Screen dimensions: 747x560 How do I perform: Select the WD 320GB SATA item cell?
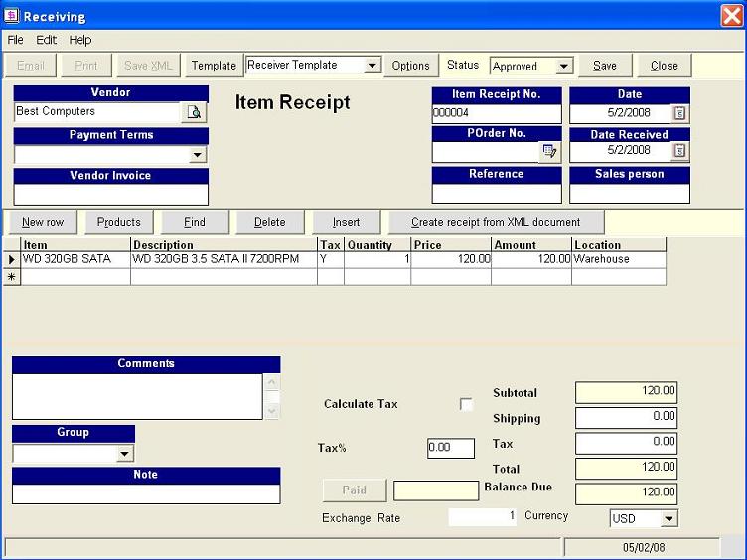coord(75,259)
